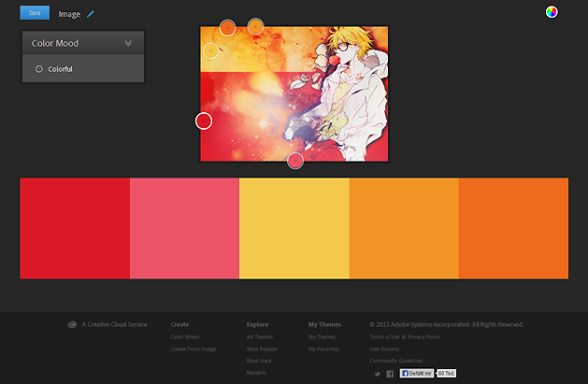The width and height of the screenshot is (588, 384).
Task: Click the Creative Cloud logo in footer
Action: [x=72, y=324]
